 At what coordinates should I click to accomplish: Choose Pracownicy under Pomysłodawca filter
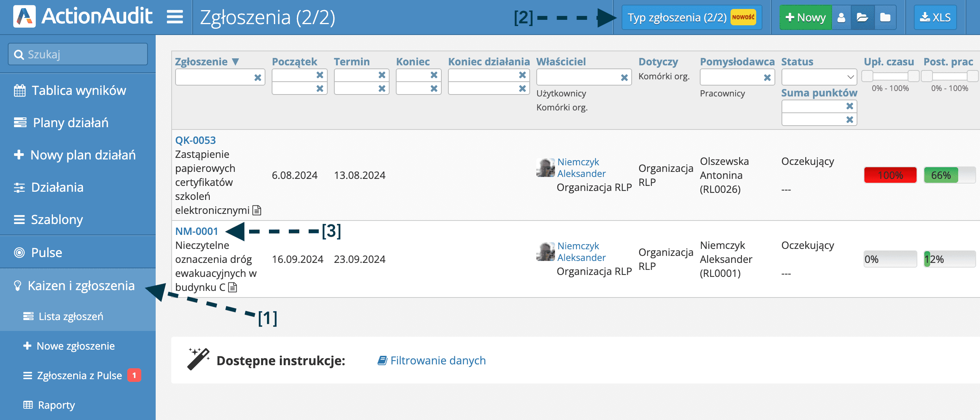tap(722, 93)
